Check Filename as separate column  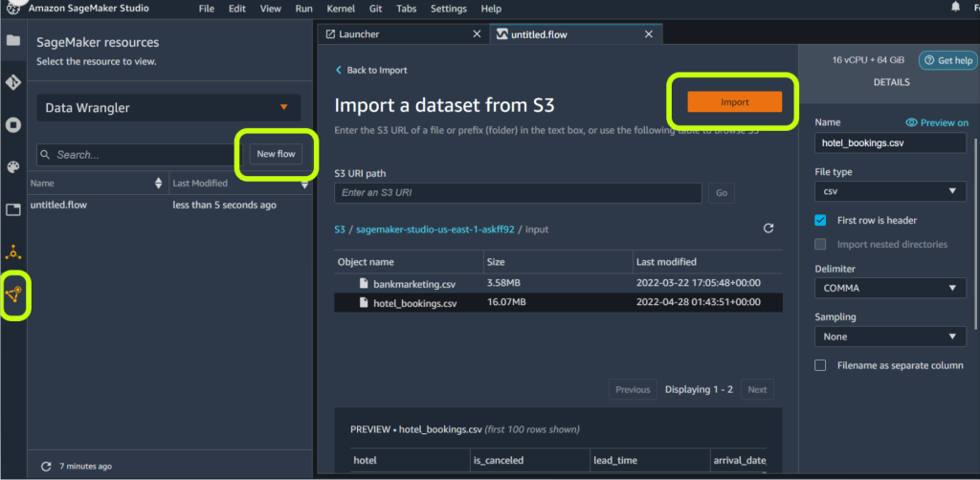(x=820, y=366)
